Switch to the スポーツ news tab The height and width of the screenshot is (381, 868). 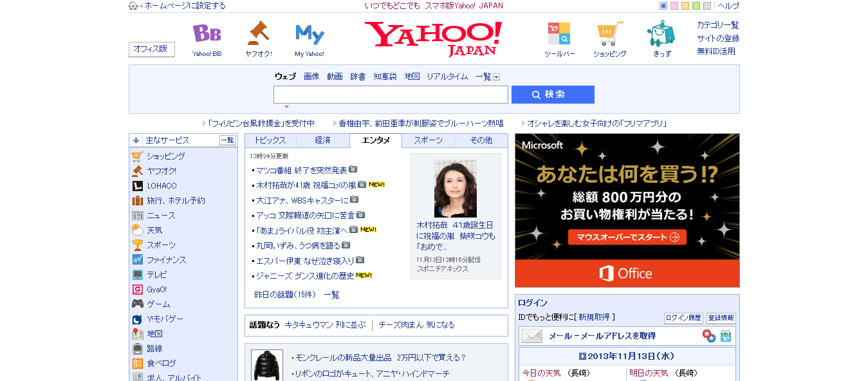point(429,140)
